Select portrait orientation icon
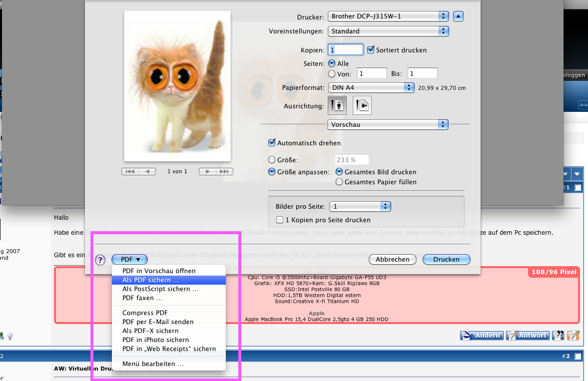This screenshot has height=381, width=588. [x=337, y=105]
